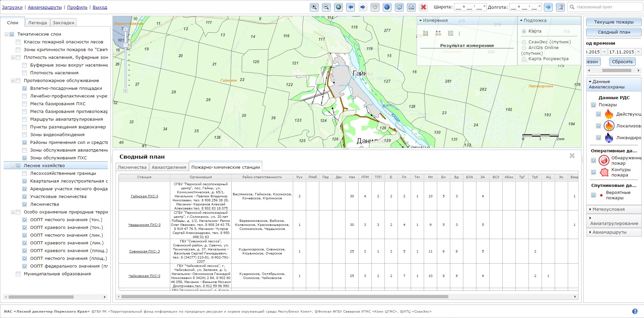The width and height of the screenshot is (644, 318).
Task: Follow the Загрузки link
Action: click(x=12, y=7)
